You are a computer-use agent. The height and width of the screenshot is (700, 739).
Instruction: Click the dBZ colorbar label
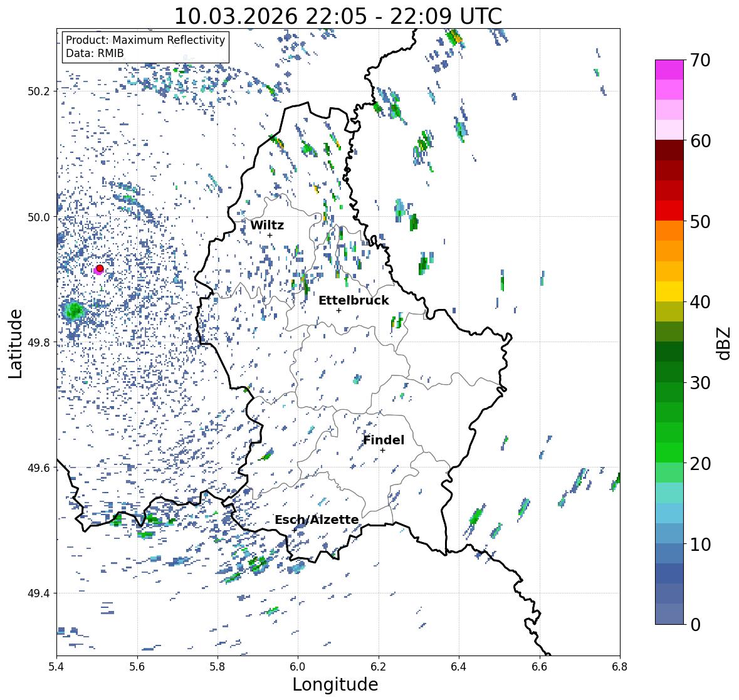click(x=725, y=343)
